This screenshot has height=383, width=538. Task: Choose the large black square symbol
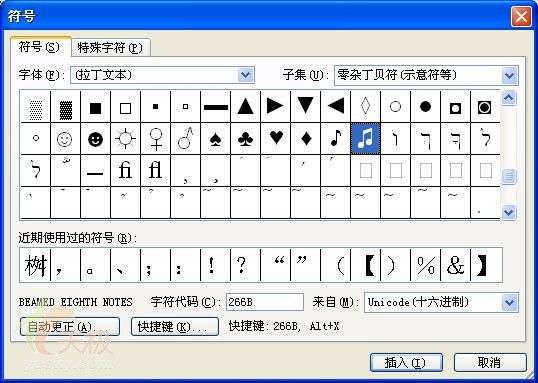point(95,107)
